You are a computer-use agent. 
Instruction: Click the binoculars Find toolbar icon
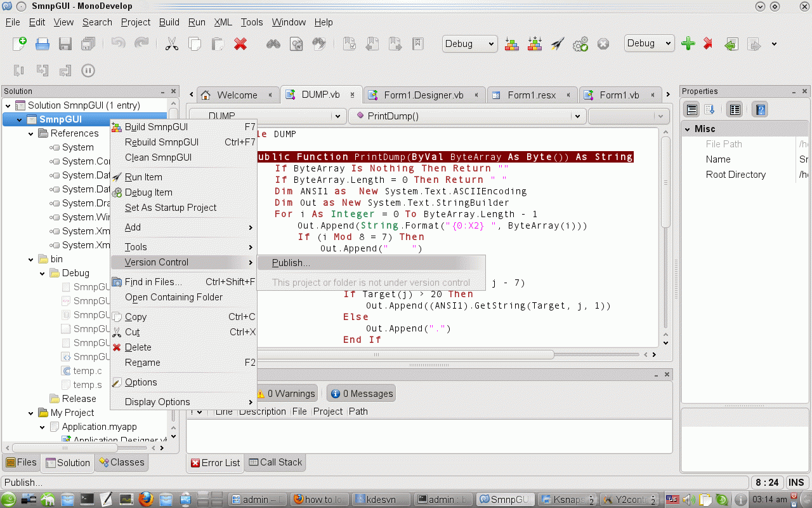[273, 44]
